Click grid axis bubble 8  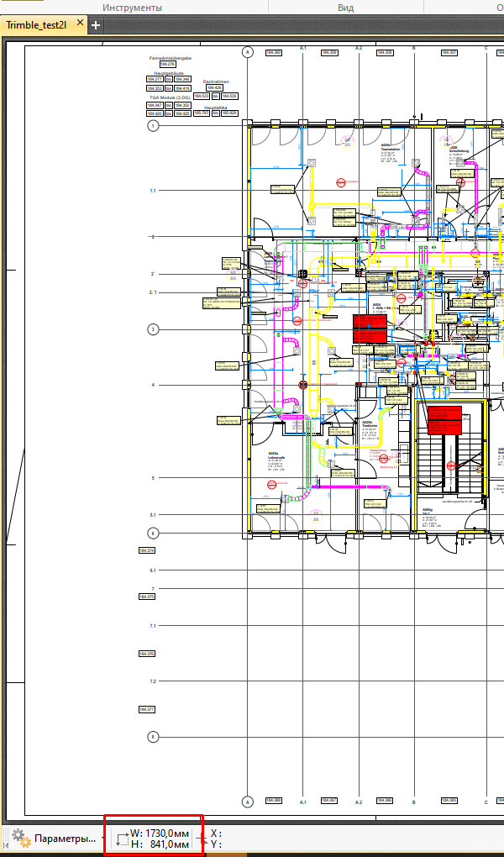(153, 738)
